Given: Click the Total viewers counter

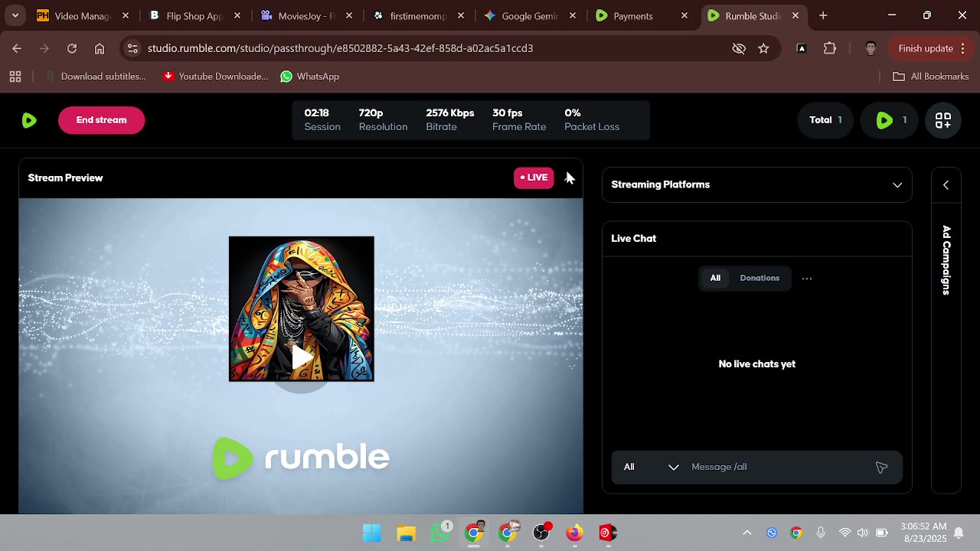Looking at the screenshot, I should (x=825, y=120).
